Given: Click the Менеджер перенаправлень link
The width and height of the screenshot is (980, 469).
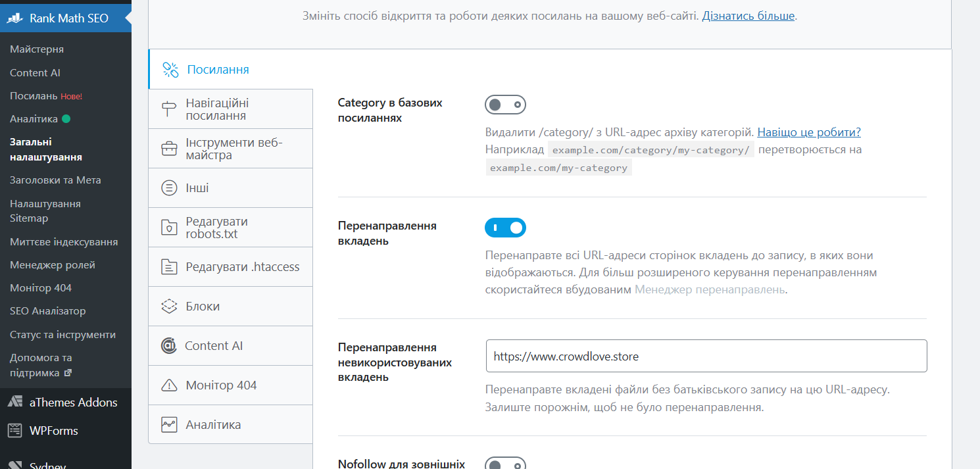Looking at the screenshot, I should point(709,289).
